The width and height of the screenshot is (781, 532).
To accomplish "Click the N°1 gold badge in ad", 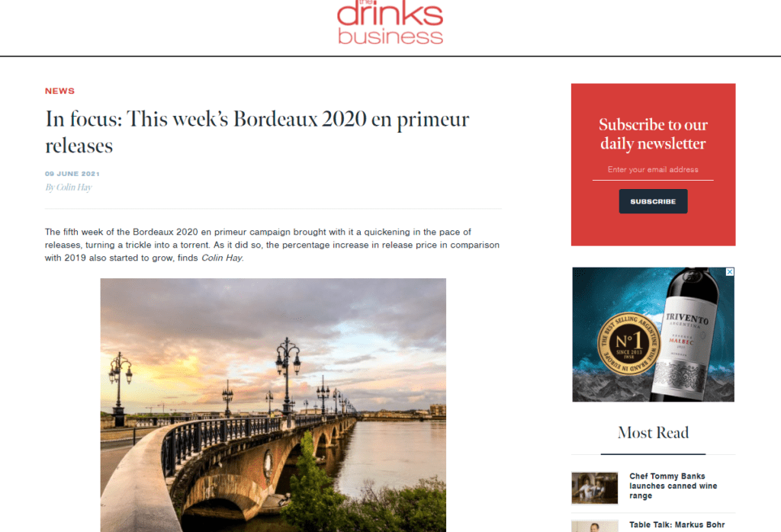I will pyautogui.click(x=629, y=344).
